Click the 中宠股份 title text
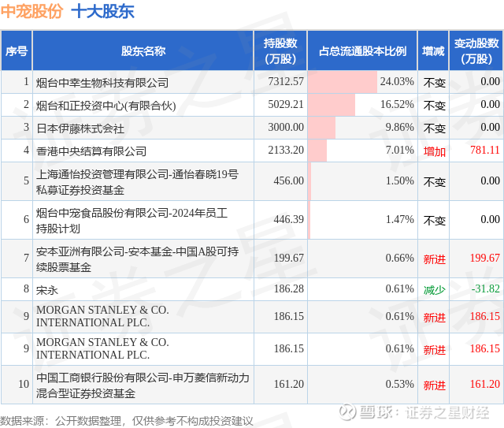 click(31, 12)
